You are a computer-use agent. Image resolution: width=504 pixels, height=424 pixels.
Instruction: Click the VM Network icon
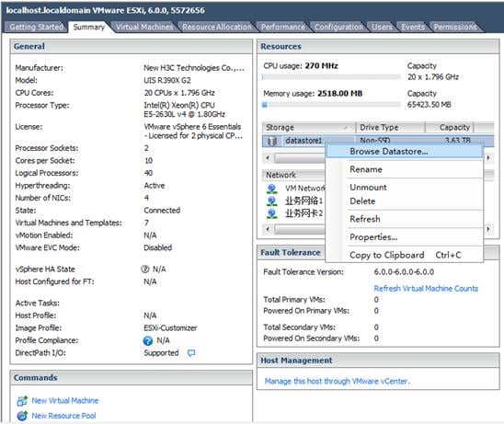(x=272, y=189)
